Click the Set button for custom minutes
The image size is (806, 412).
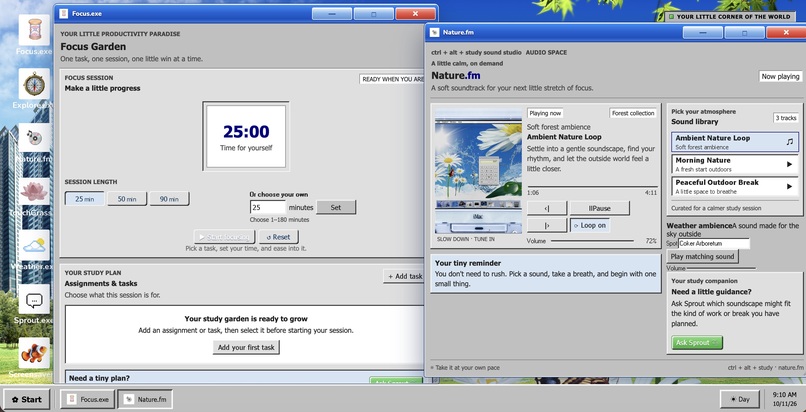pyautogui.click(x=336, y=208)
